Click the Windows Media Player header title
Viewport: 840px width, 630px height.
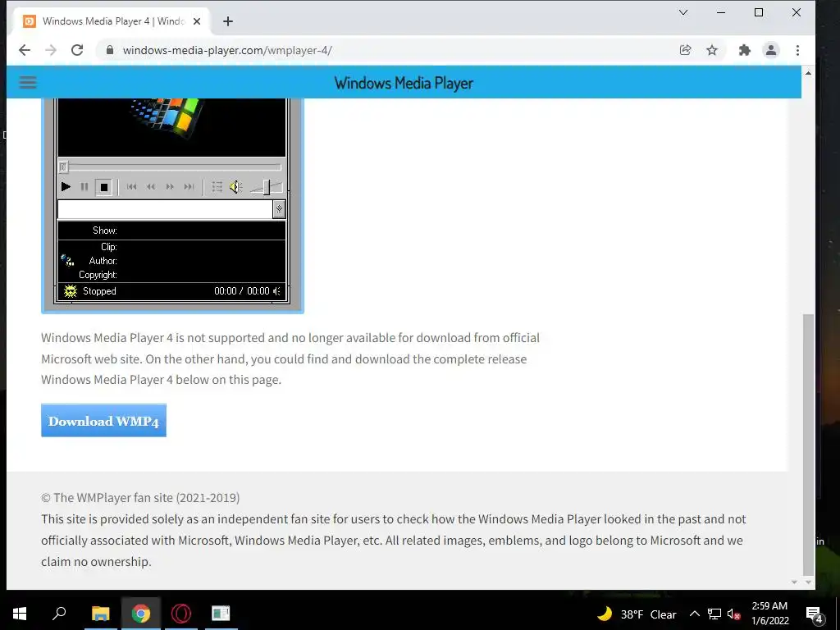point(404,83)
